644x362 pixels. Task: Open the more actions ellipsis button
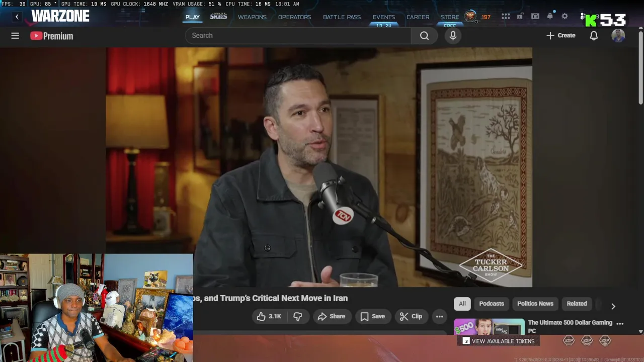(x=439, y=316)
